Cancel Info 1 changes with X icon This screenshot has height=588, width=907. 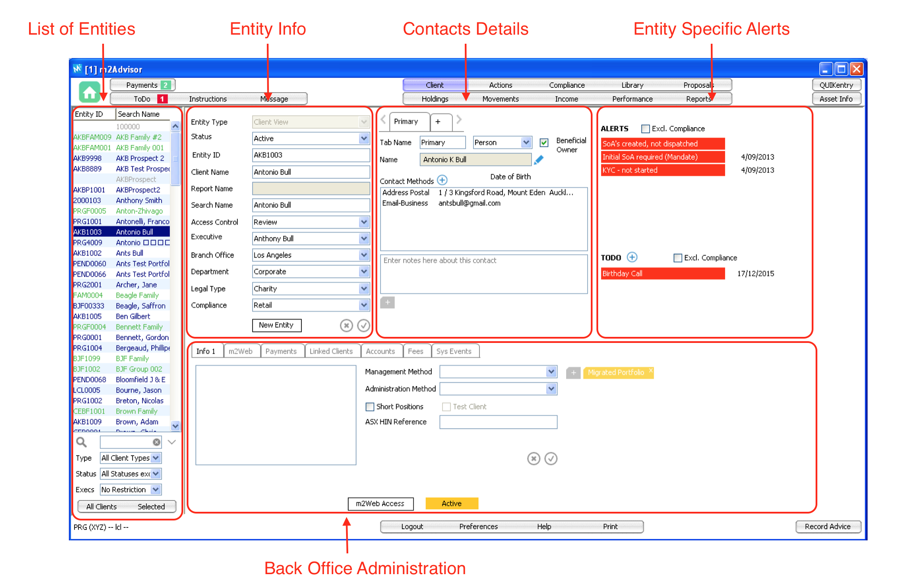click(x=534, y=459)
